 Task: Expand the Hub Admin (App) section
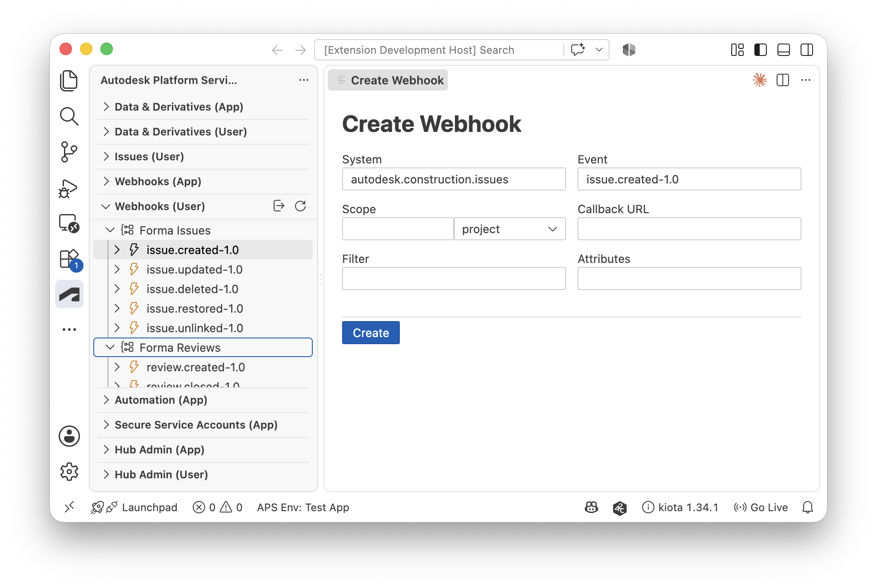203,450
